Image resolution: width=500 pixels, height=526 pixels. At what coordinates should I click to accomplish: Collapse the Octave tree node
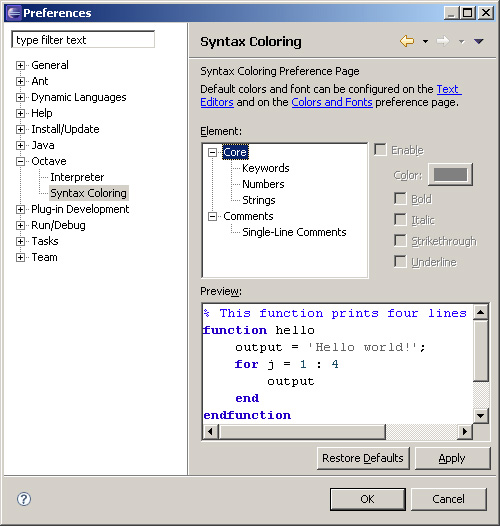pyautogui.click(x=20, y=161)
